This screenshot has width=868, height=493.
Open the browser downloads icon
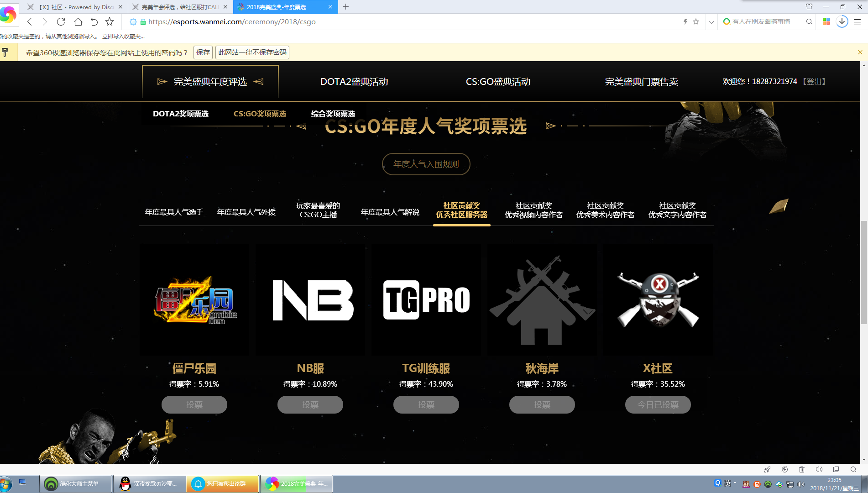(x=842, y=21)
